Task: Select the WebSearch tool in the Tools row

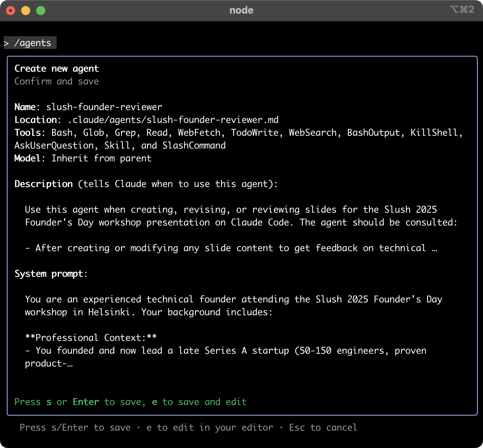Action: coord(313,132)
